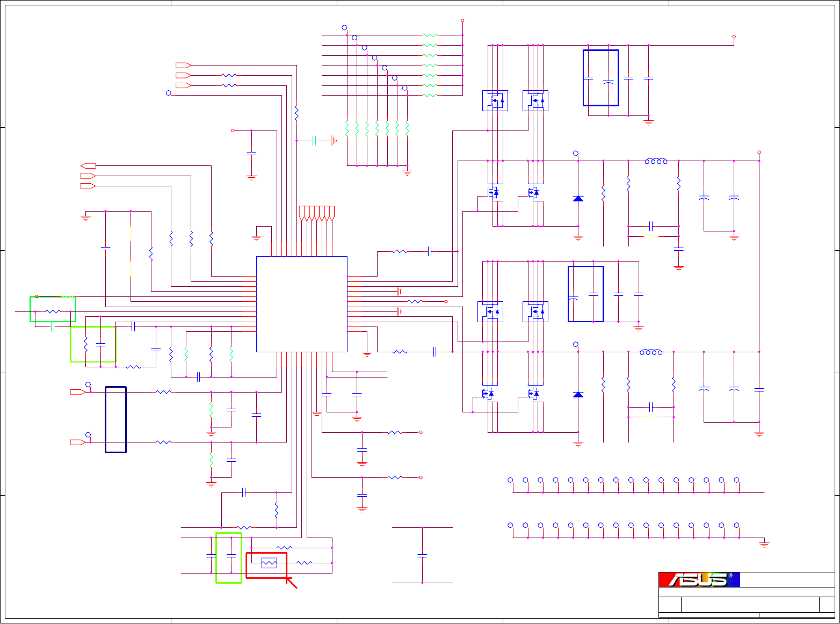Select resistor in upper RC path right of IC

400,251
